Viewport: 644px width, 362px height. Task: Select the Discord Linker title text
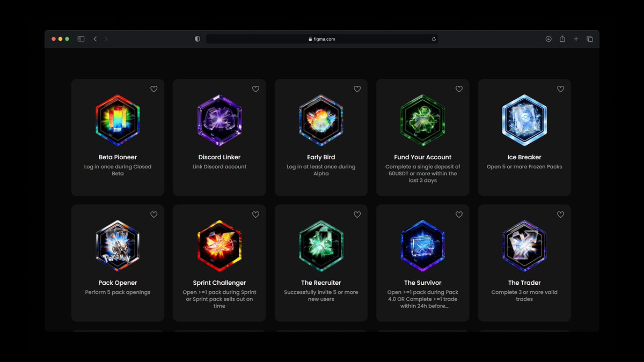tap(219, 157)
